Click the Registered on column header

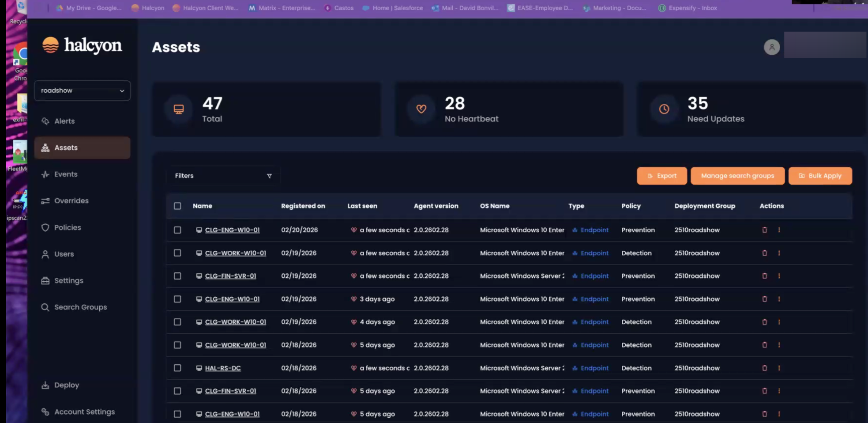click(303, 206)
